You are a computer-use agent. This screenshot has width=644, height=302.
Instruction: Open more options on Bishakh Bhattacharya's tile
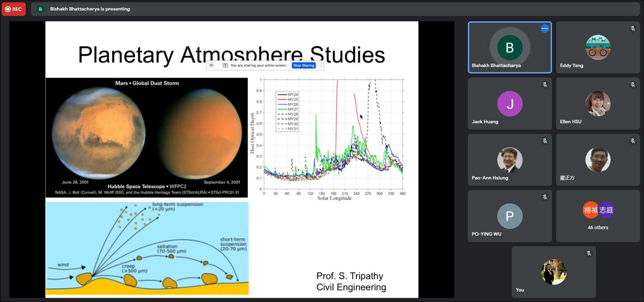click(545, 29)
